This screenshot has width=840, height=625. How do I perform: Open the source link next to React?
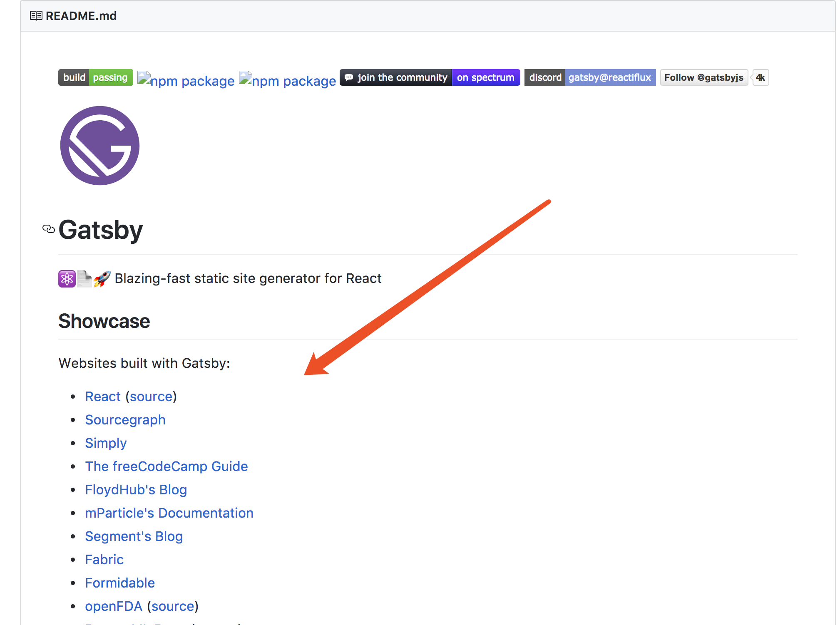coord(151,396)
